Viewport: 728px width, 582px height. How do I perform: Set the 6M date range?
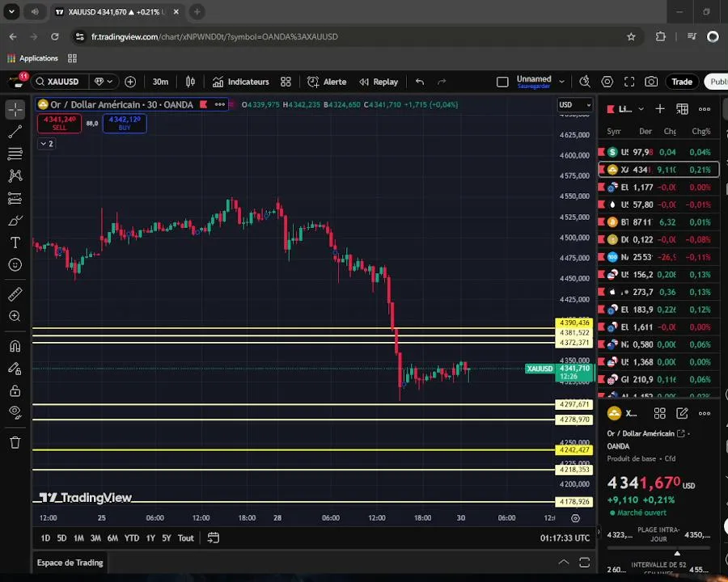[x=112, y=538]
